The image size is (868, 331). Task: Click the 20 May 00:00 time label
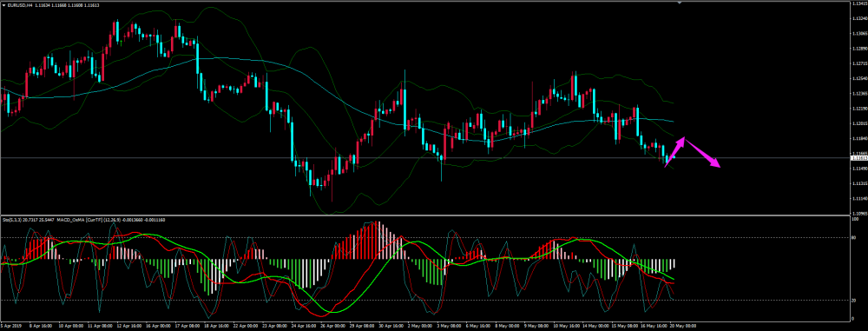tap(684, 326)
